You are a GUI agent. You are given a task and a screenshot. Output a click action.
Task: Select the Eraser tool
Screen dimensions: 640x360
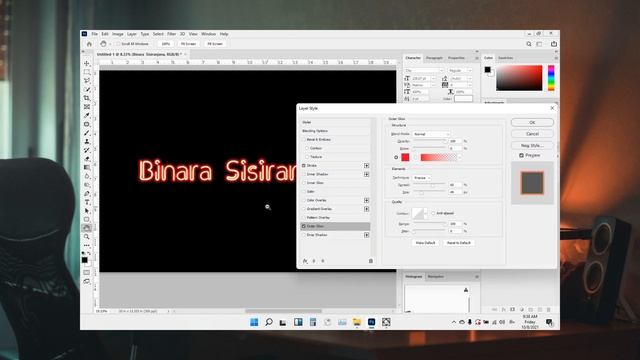pos(87,159)
